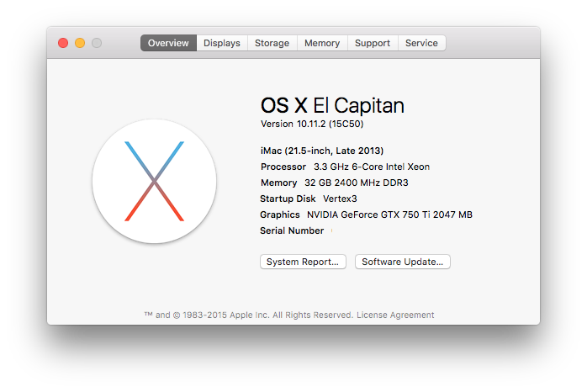The image size is (587, 392).
Task: Switch to the Overview tab
Action: point(168,43)
